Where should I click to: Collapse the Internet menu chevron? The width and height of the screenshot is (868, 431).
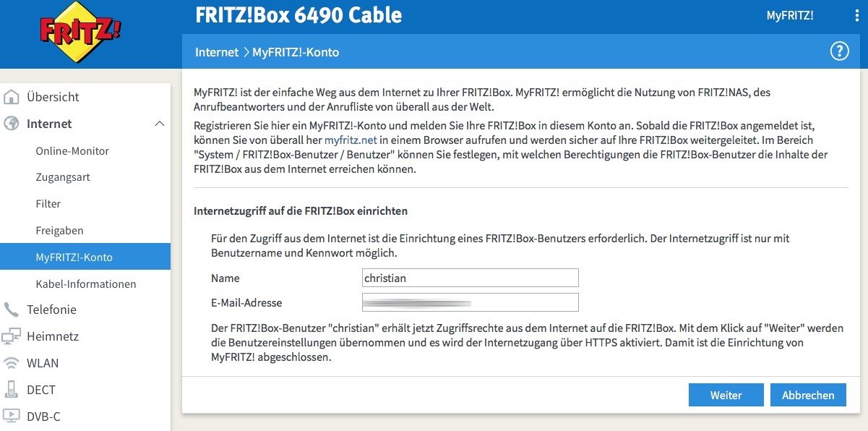click(160, 124)
